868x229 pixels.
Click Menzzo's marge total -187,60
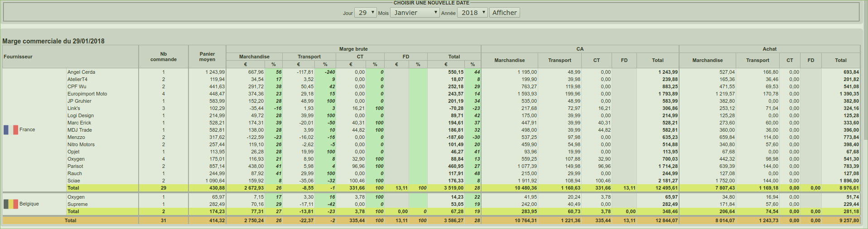click(455, 137)
